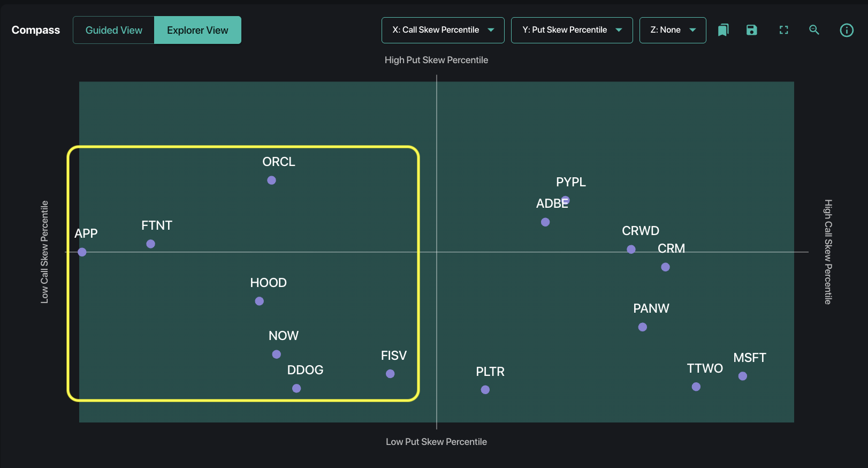The image size is (868, 468).
Task: Open the info circle icon
Action: tap(847, 30)
